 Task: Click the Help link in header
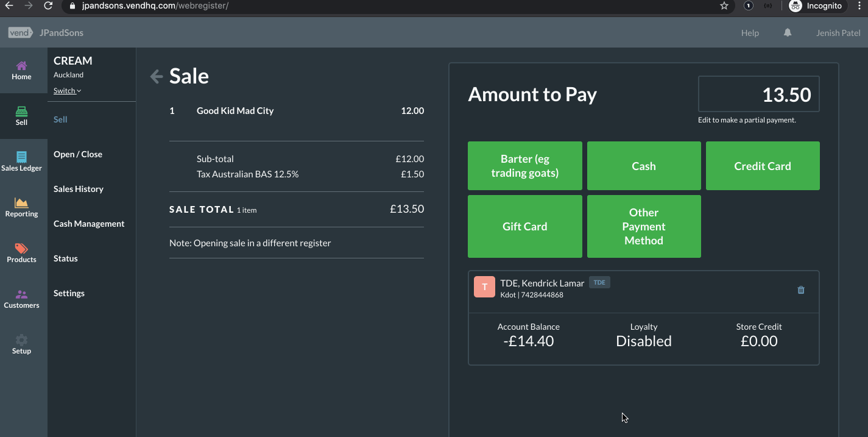750,33
